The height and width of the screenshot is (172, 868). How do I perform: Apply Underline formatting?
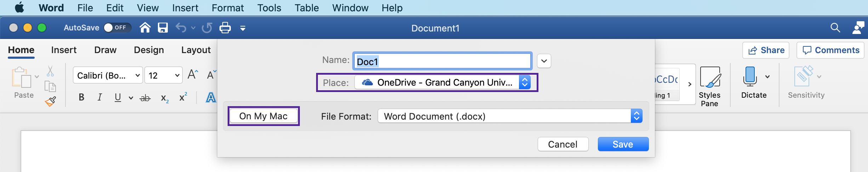point(118,97)
